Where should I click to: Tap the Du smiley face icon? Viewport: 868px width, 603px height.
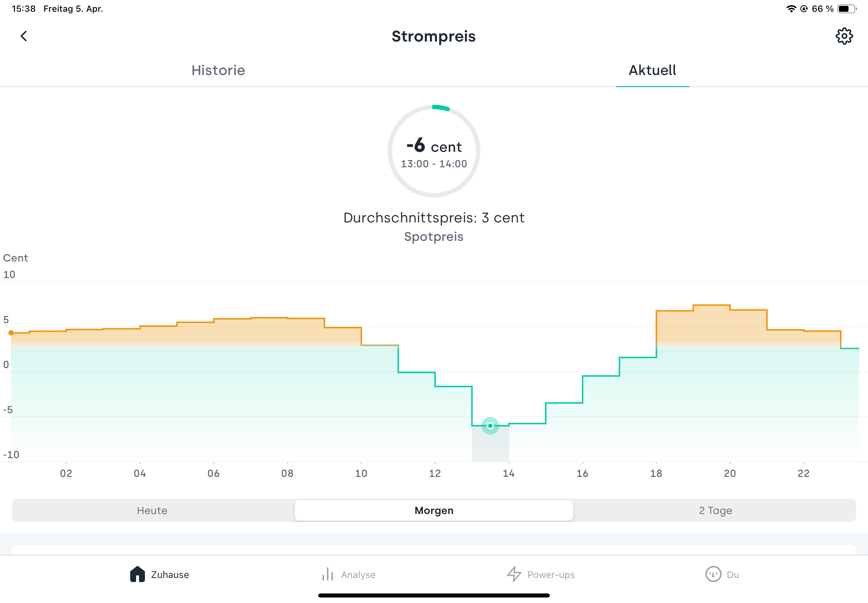pos(713,574)
